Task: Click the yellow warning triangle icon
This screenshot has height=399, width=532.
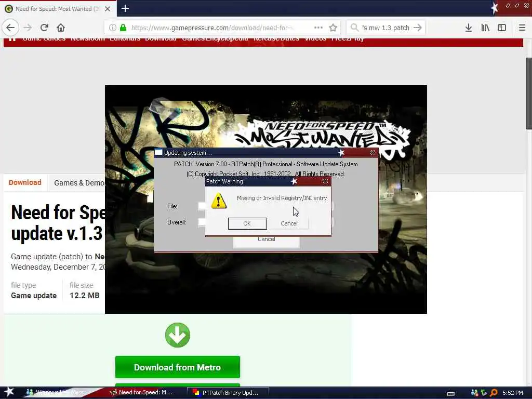Action: pos(219,201)
